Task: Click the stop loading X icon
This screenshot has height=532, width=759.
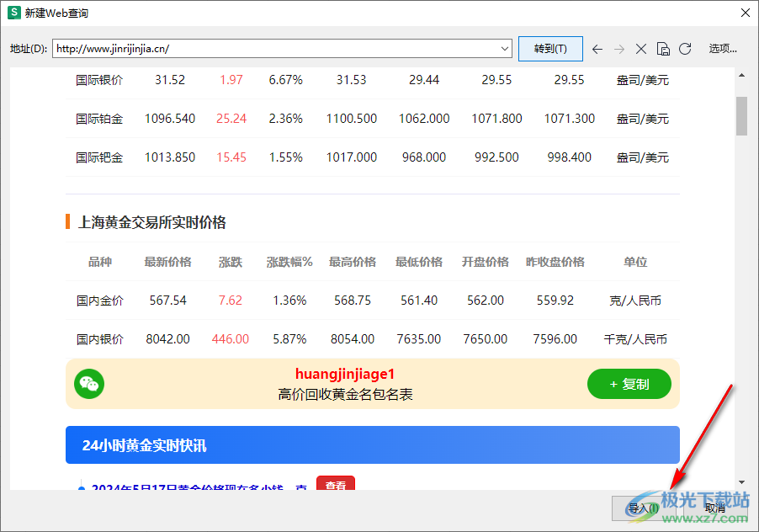Action: pyautogui.click(x=641, y=49)
